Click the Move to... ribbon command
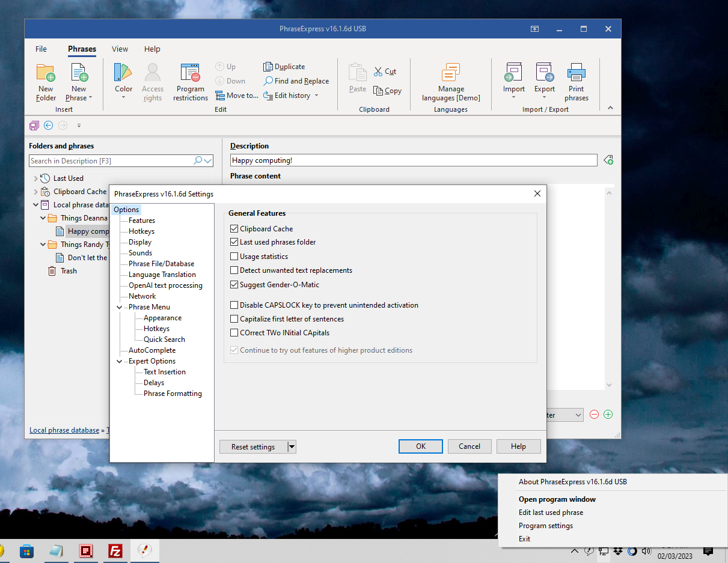Viewport: 728px width, 563px height. click(x=236, y=96)
